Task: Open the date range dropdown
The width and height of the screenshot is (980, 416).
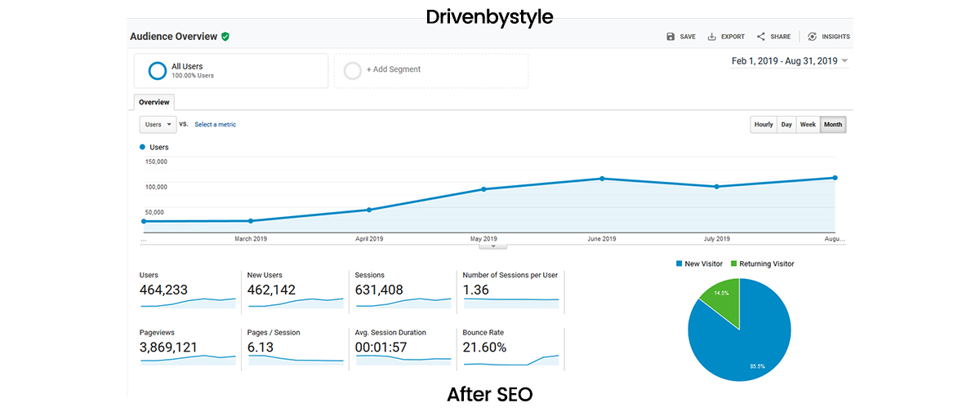Action: point(844,61)
